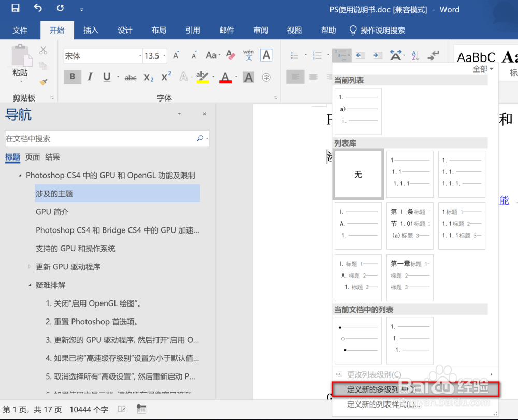
Task: Open the clipboard pane launcher
Action: [x=52, y=98]
